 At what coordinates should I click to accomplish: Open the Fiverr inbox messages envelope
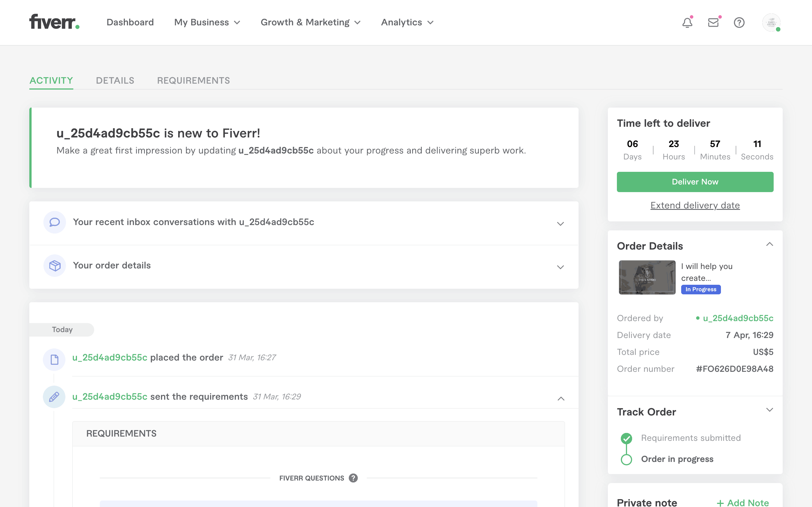coord(713,23)
